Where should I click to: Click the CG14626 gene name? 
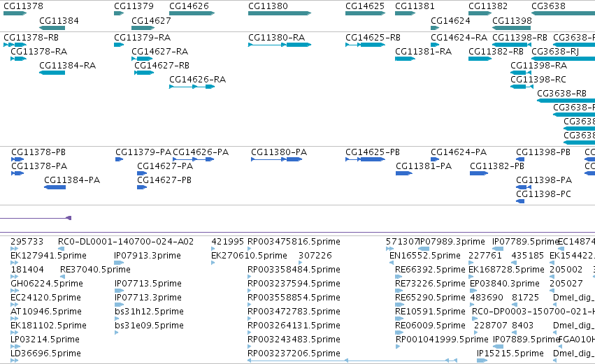189,6
